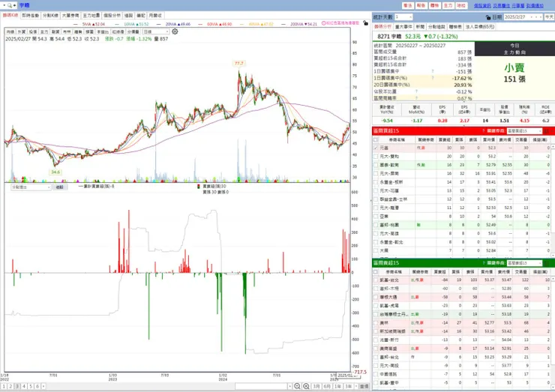Set chart range to 3月
Image resolution: width=555 pixels, height=392 pixels.
[316, 386]
